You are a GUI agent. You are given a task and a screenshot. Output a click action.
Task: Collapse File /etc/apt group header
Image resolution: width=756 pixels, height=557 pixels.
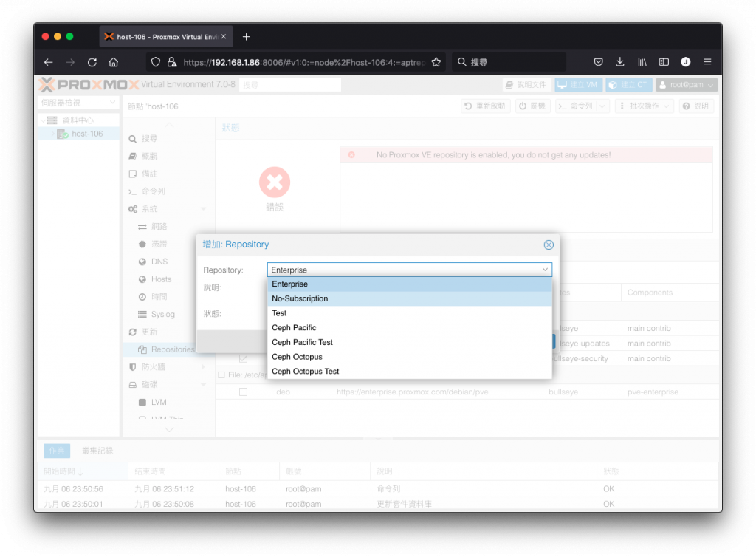(221, 375)
